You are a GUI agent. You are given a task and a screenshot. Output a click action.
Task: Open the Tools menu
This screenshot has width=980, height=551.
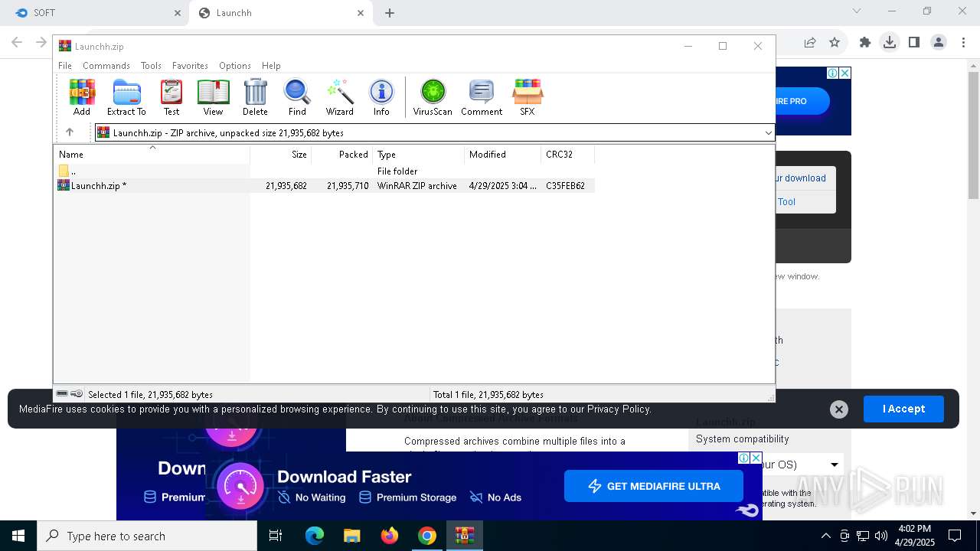pos(151,66)
